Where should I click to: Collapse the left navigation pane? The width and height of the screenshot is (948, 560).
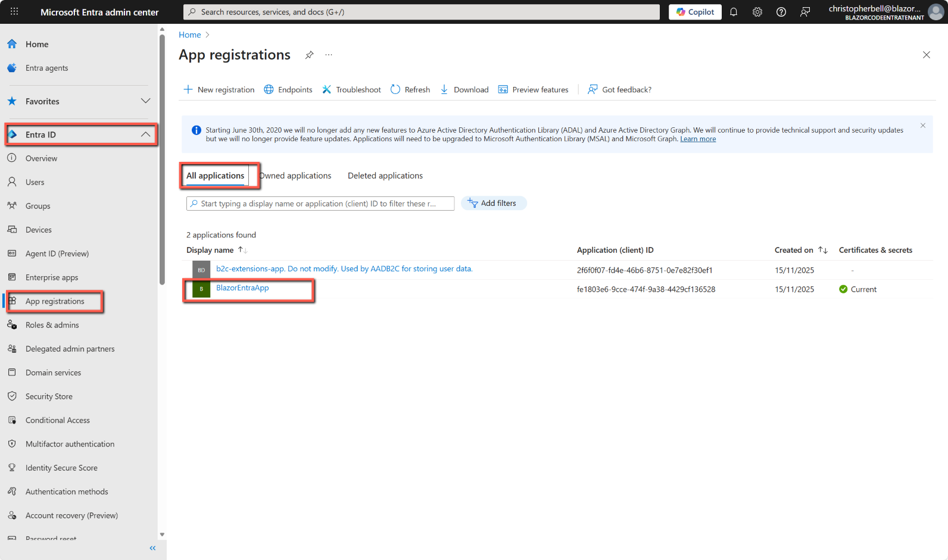pos(152,548)
